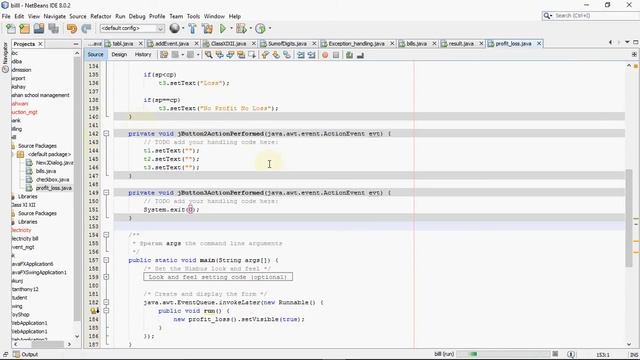
Task: Toggle Highlight Search in the editor toolbar
Action: coord(241,55)
